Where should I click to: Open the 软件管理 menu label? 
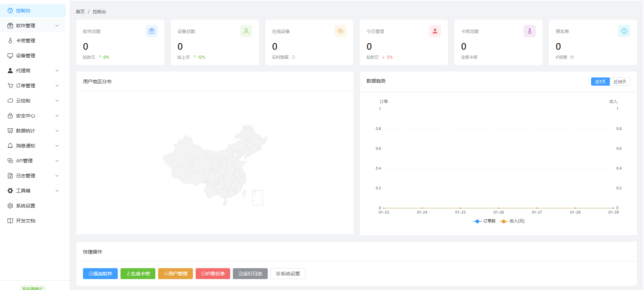click(x=26, y=26)
